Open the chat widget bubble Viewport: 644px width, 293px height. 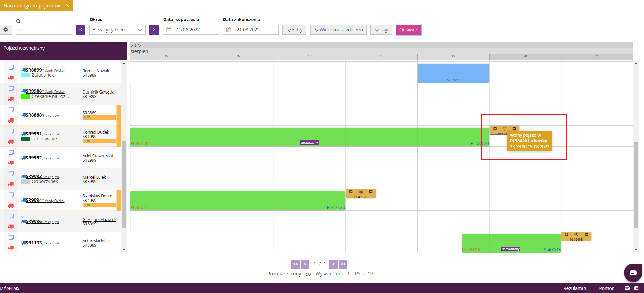[x=633, y=273]
